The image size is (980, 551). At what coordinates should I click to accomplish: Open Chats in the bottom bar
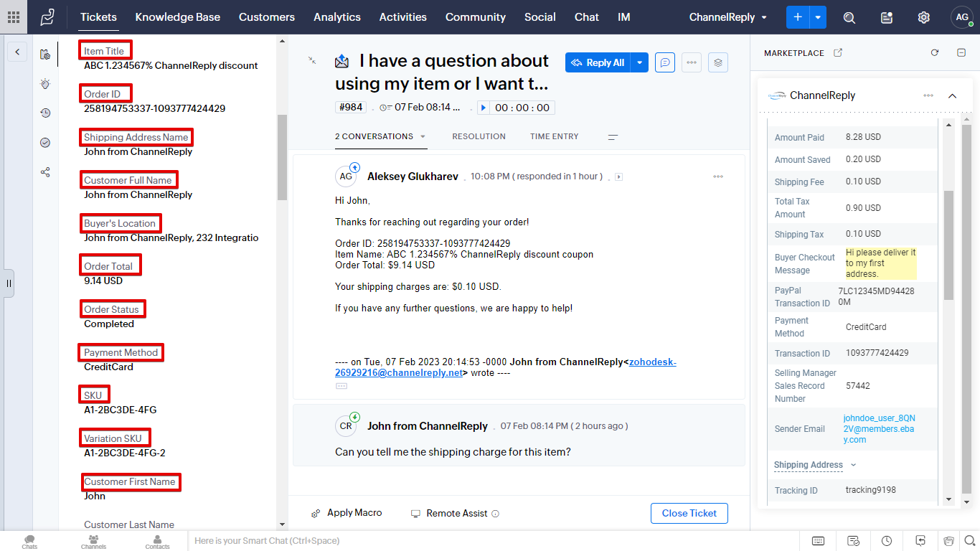(29, 542)
